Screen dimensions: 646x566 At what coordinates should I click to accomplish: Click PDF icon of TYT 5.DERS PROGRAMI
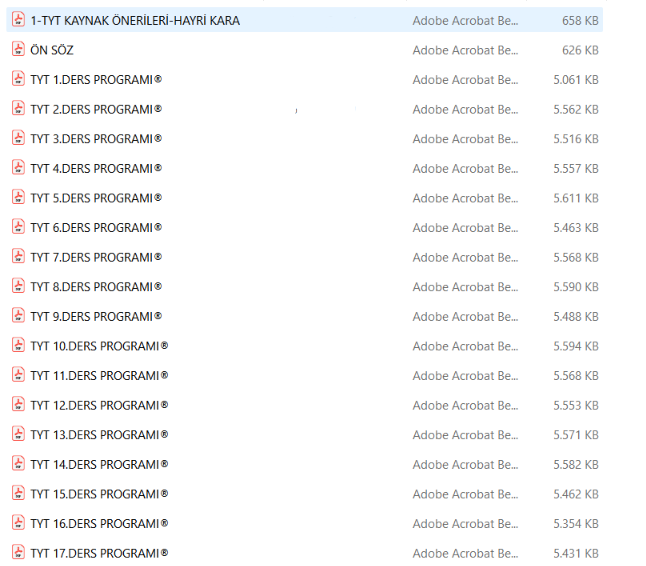click(x=18, y=197)
